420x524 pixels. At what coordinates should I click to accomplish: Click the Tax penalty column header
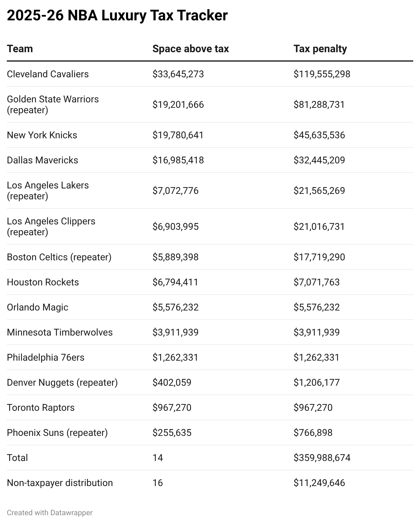(320, 49)
